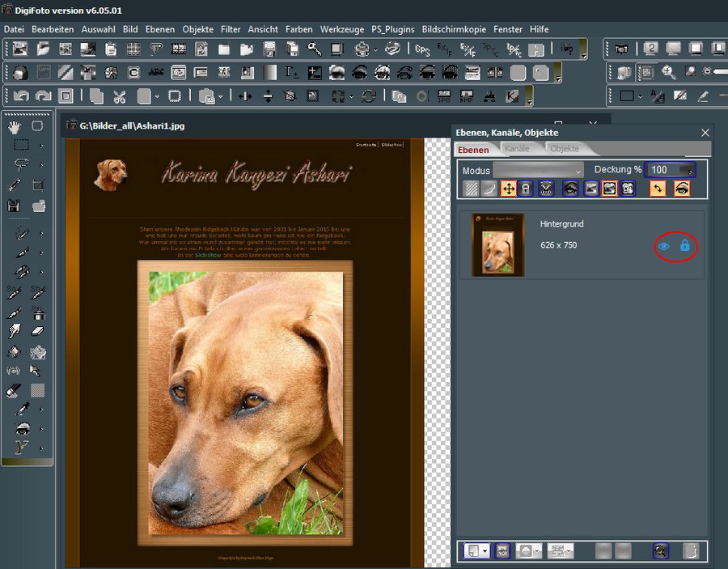Select the Hintergrund layer thumbnail
The image size is (728, 569).
[498, 245]
